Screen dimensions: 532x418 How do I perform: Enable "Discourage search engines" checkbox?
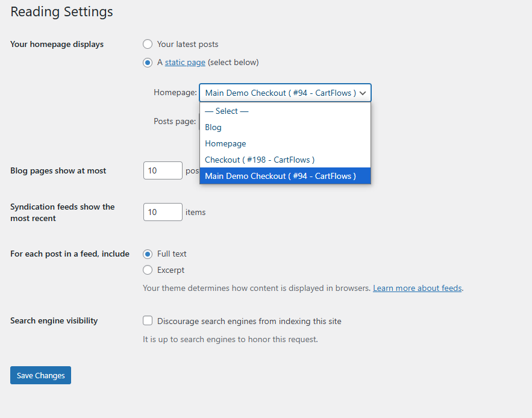pyautogui.click(x=148, y=321)
